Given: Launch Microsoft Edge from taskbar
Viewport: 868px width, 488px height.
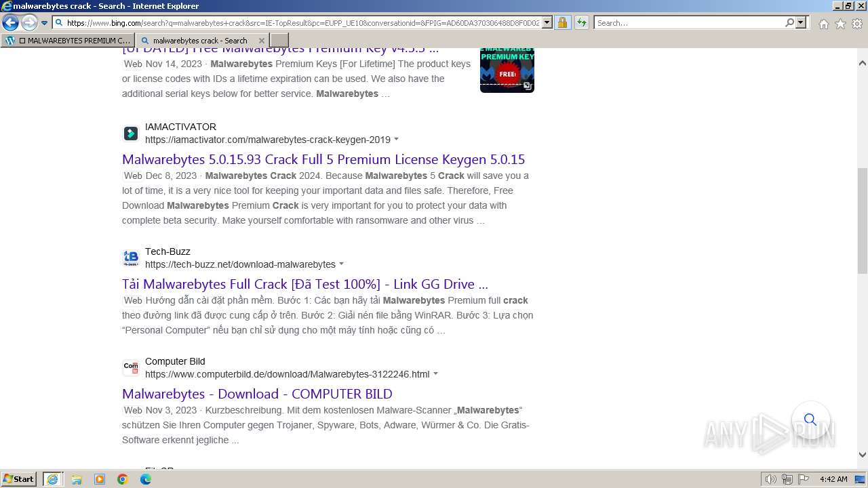Looking at the screenshot, I should [x=146, y=479].
